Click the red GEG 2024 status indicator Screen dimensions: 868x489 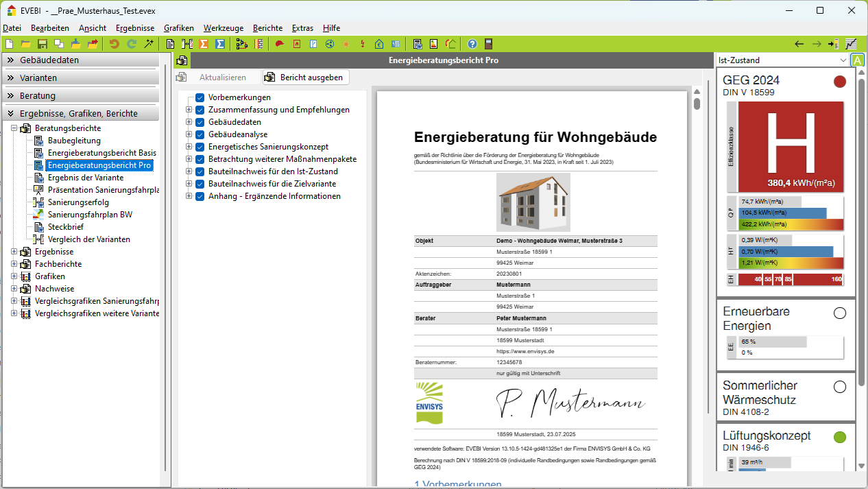pos(839,82)
